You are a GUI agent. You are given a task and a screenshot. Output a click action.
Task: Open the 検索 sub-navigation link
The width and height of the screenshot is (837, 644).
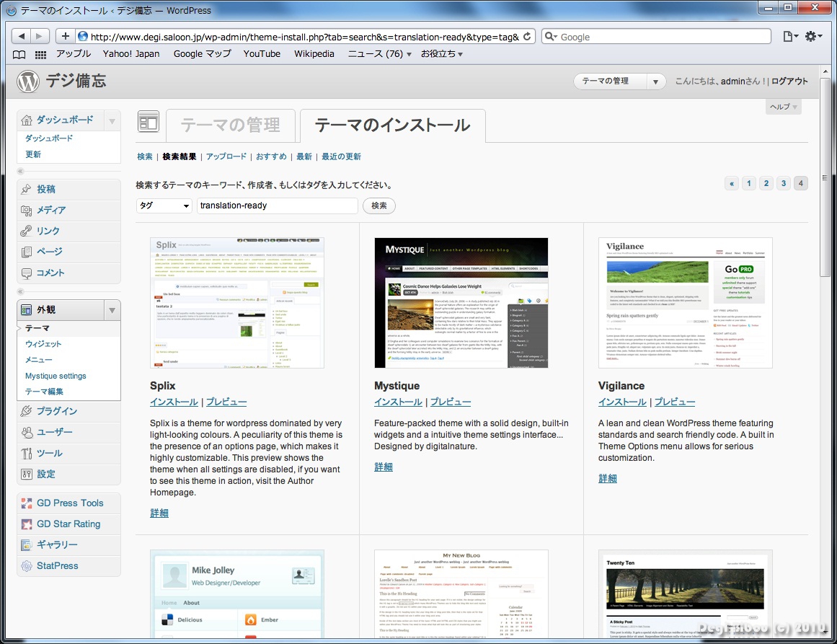(x=145, y=156)
